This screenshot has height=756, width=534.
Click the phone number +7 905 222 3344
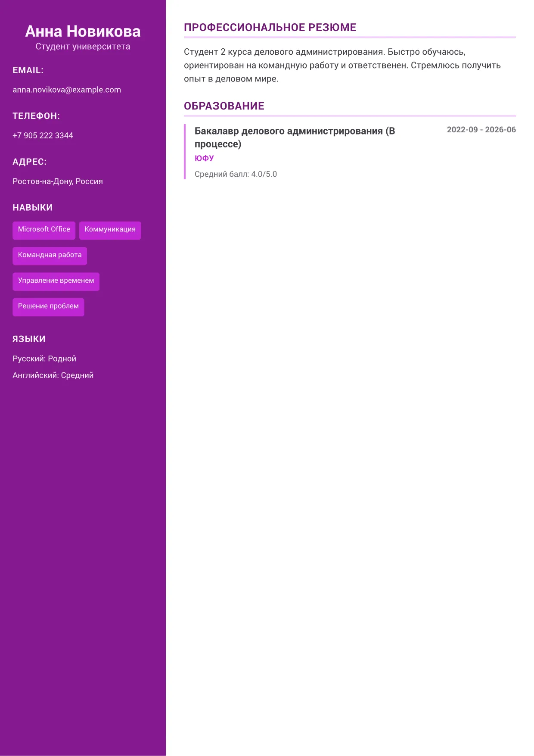click(43, 135)
